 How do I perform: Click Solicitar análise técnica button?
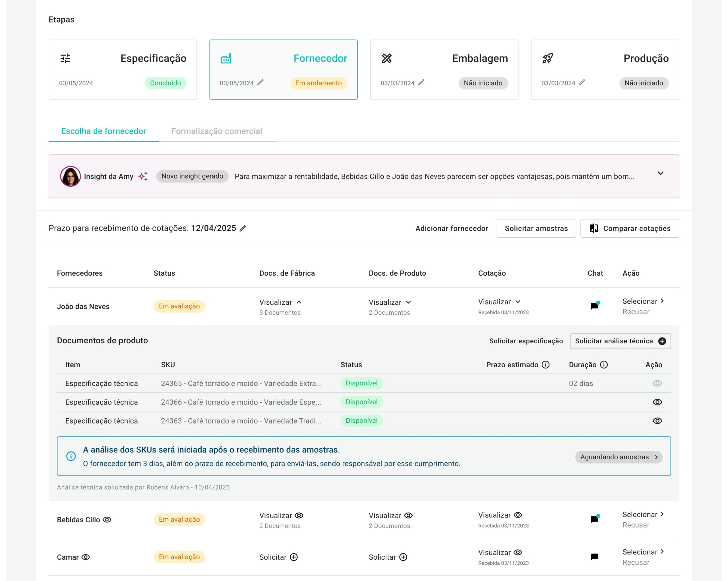[x=620, y=341]
